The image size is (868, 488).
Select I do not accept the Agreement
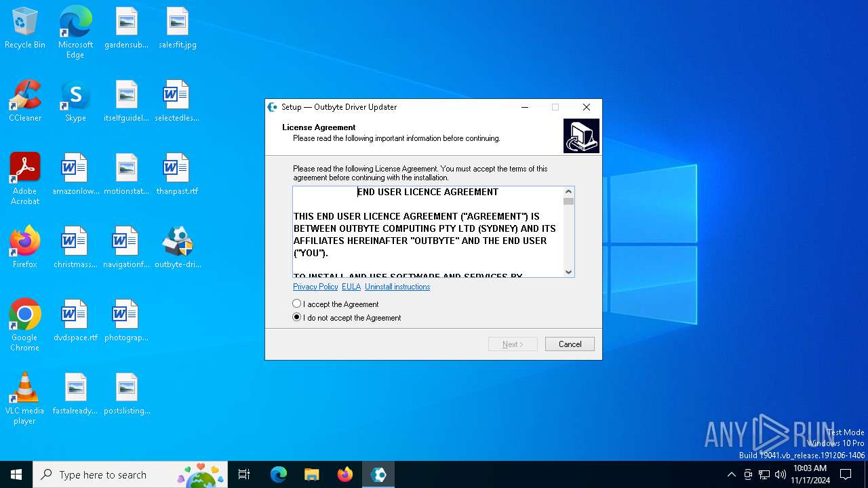pos(347,317)
